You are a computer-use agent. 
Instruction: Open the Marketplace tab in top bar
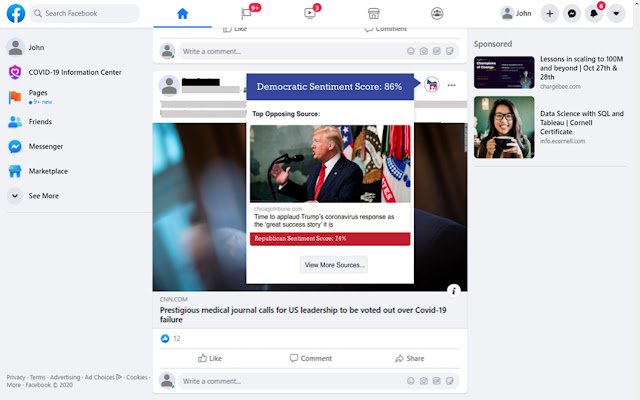coord(373,13)
